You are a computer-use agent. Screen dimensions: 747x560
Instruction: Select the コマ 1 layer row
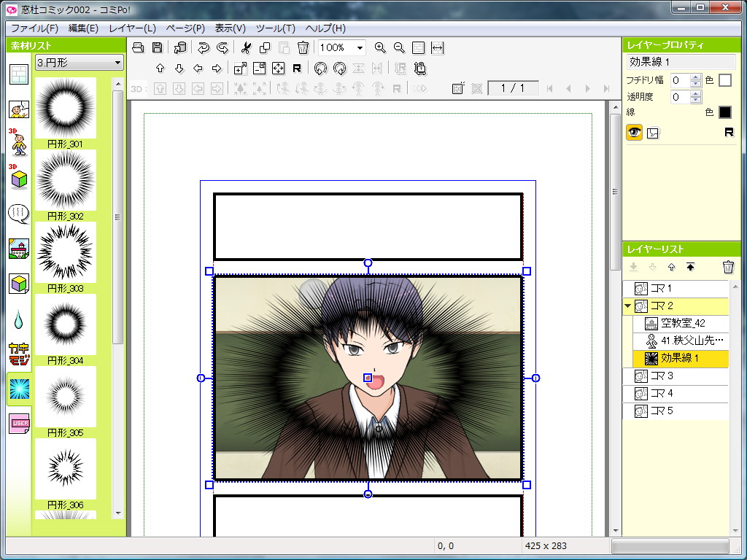pyautogui.click(x=676, y=288)
